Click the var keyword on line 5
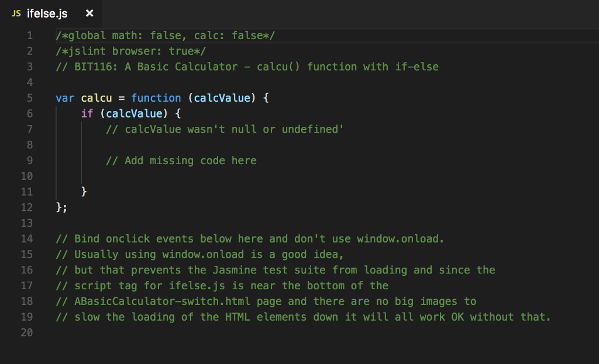 click(x=65, y=98)
